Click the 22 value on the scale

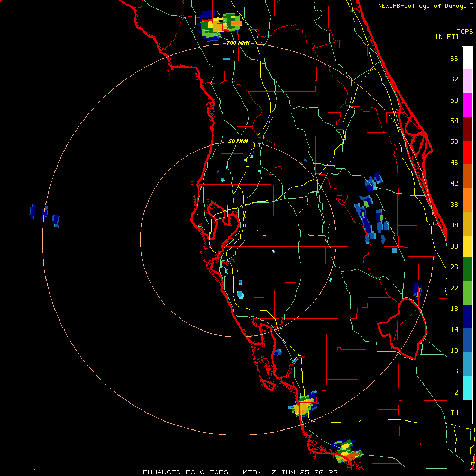[x=454, y=288]
